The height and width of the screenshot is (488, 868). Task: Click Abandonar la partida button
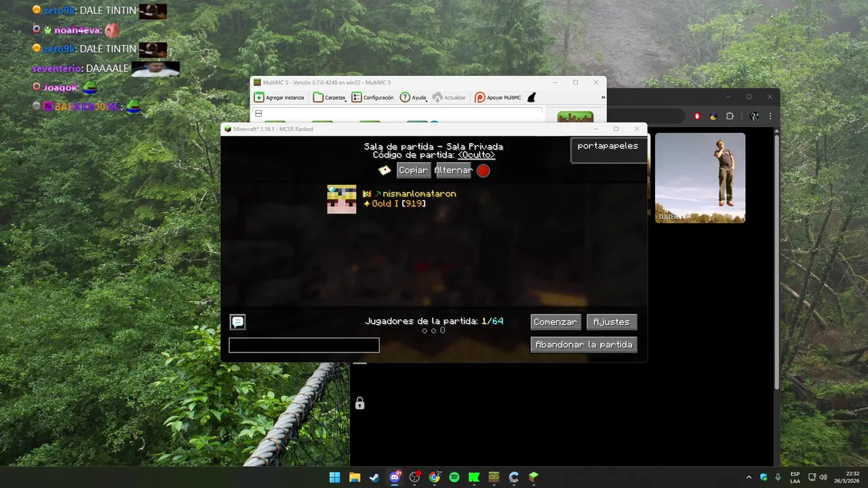coord(584,344)
